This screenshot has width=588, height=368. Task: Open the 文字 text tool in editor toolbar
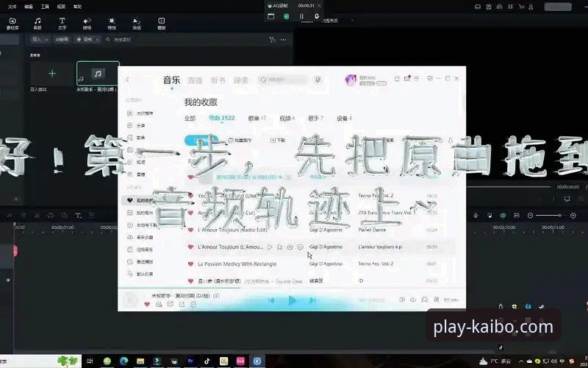point(62,24)
